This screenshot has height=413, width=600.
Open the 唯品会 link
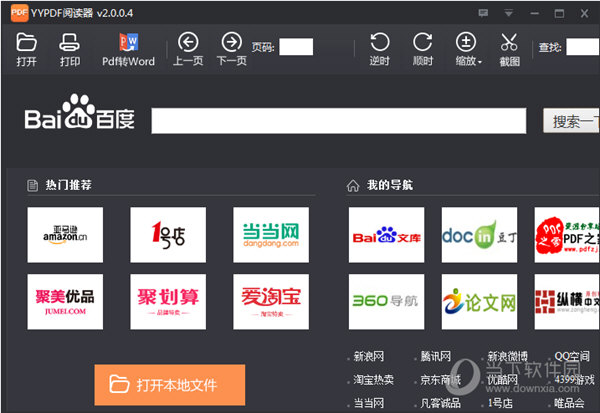click(569, 403)
